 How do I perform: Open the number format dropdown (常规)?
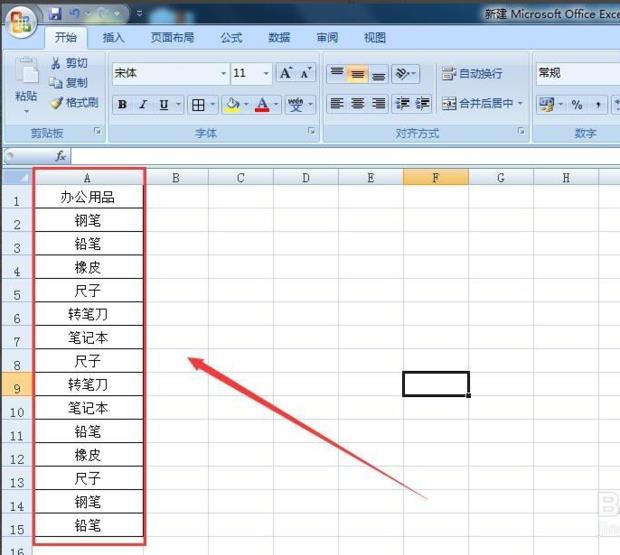click(x=577, y=73)
